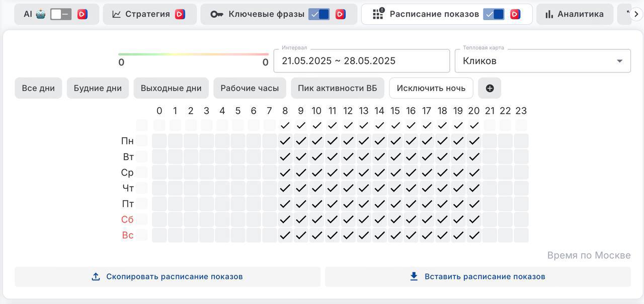Screen dimensions: 644x304
Task: Click the Пик активности ВБ button
Action: click(337, 88)
